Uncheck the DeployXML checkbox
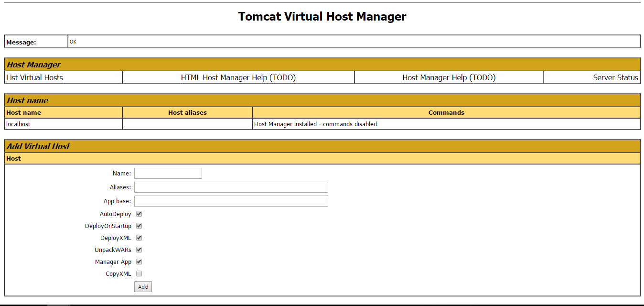Viewport: 644px width, 306px height. tap(139, 238)
